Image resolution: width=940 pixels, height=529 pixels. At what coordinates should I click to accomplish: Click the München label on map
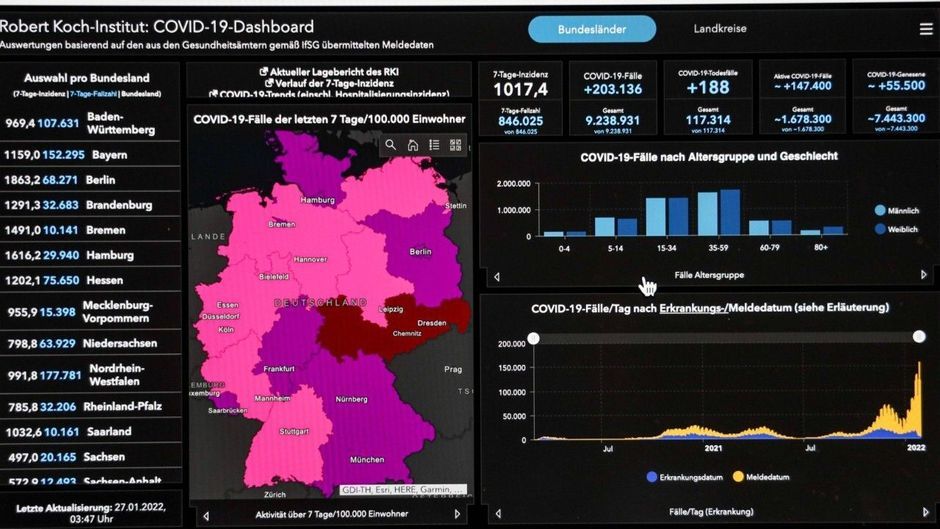pos(367,459)
